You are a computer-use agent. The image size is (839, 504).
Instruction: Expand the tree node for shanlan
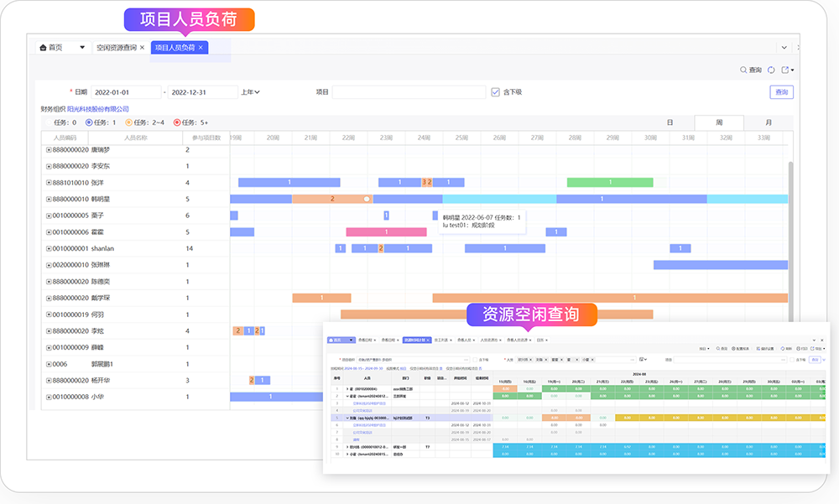pyautogui.click(x=49, y=248)
